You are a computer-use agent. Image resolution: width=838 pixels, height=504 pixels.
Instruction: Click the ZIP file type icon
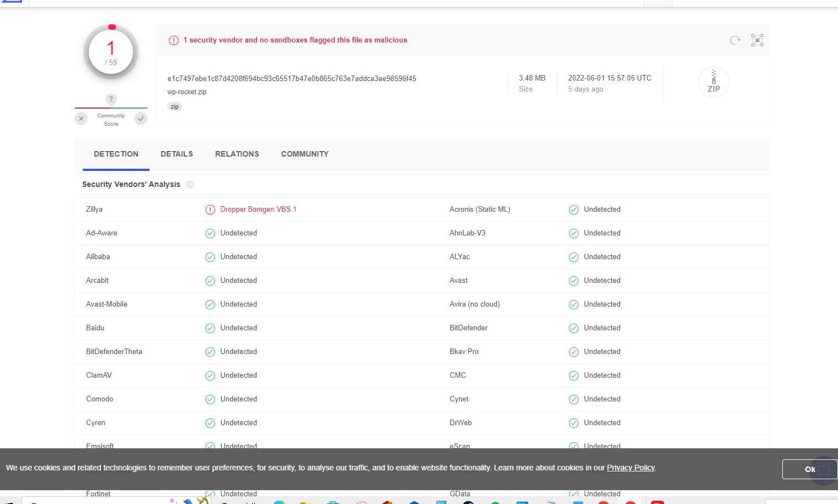click(x=713, y=82)
